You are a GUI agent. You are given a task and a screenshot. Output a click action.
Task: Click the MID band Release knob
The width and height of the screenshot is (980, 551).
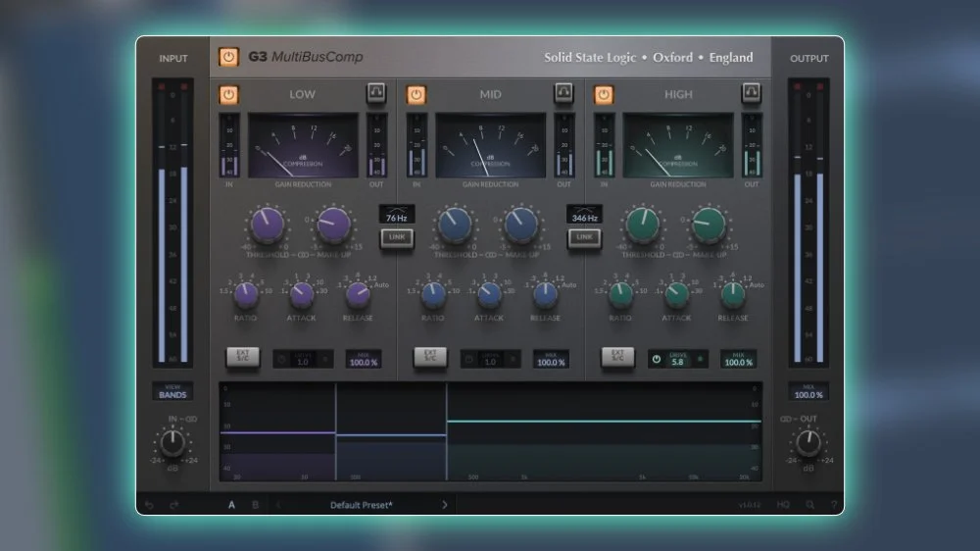click(546, 294)
